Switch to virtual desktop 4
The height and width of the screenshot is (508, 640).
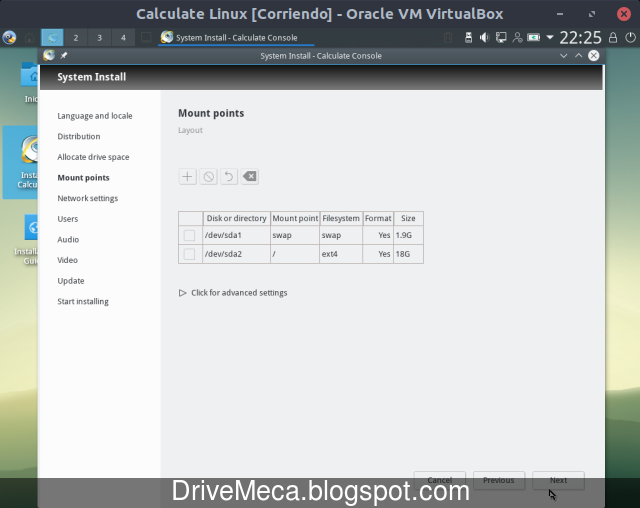tap(123, 38)
